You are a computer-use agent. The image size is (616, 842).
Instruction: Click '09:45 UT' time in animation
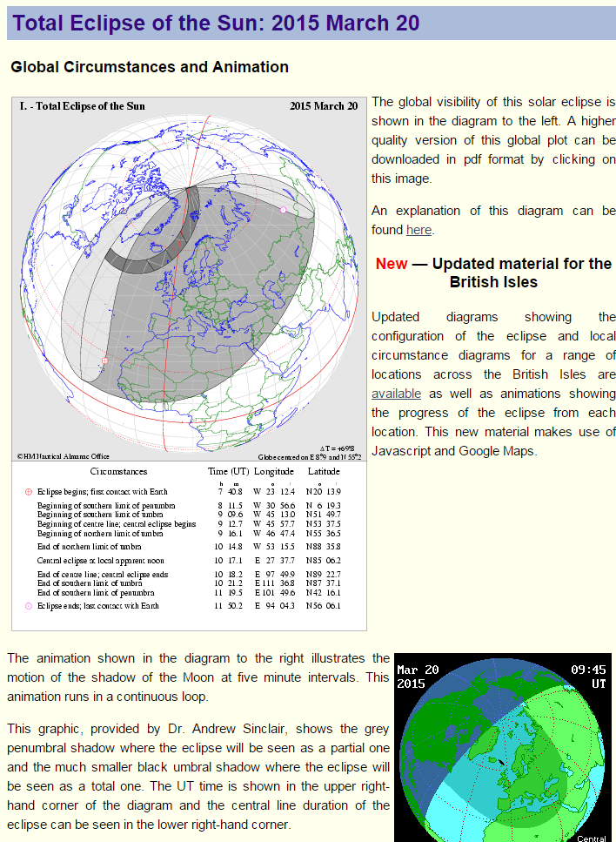tap(589, 677)
